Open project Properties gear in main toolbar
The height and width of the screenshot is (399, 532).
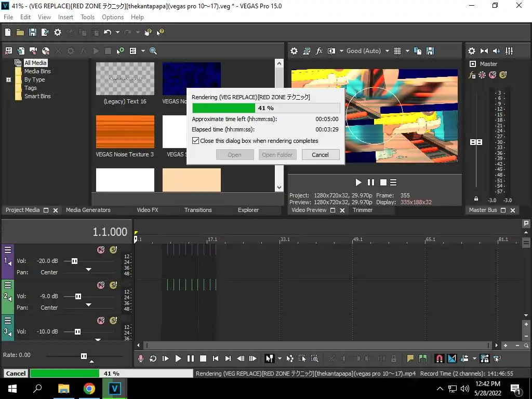click(x=58, y=32)
